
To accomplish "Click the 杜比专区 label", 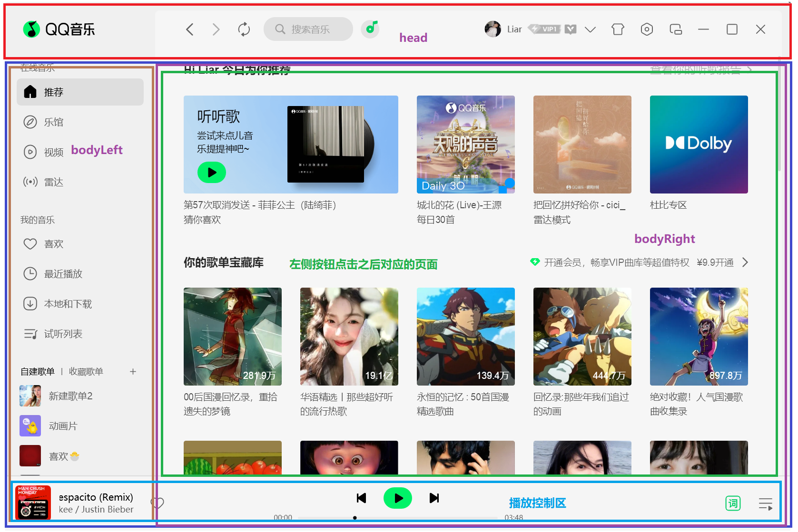I will 669,205.
